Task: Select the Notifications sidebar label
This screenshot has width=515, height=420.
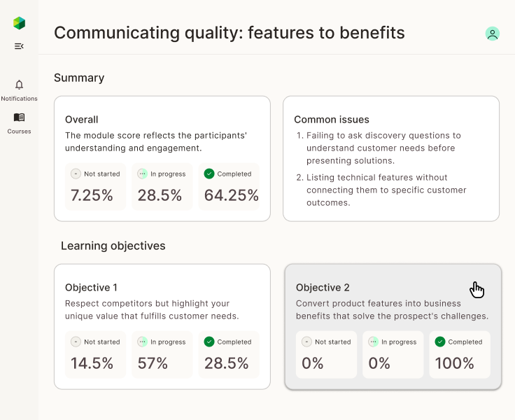Action: coord(19,99)
